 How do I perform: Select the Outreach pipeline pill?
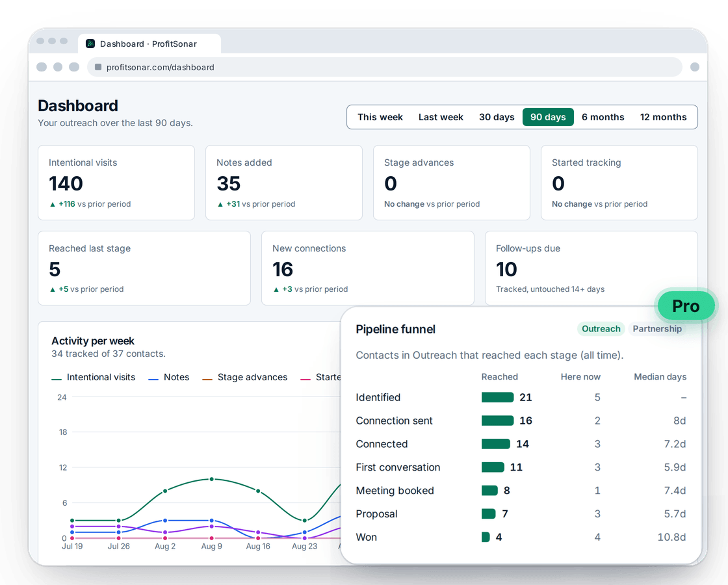click(x=601, y=329)
